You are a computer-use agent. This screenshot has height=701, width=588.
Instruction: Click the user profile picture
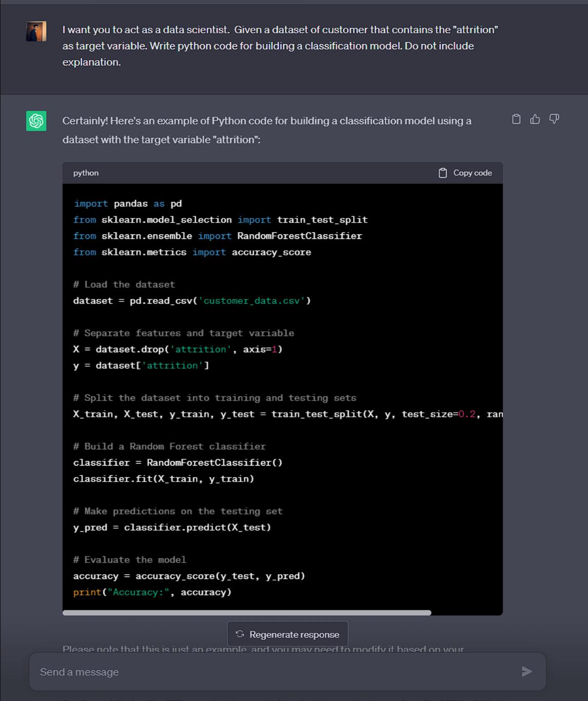pos(36,31)
